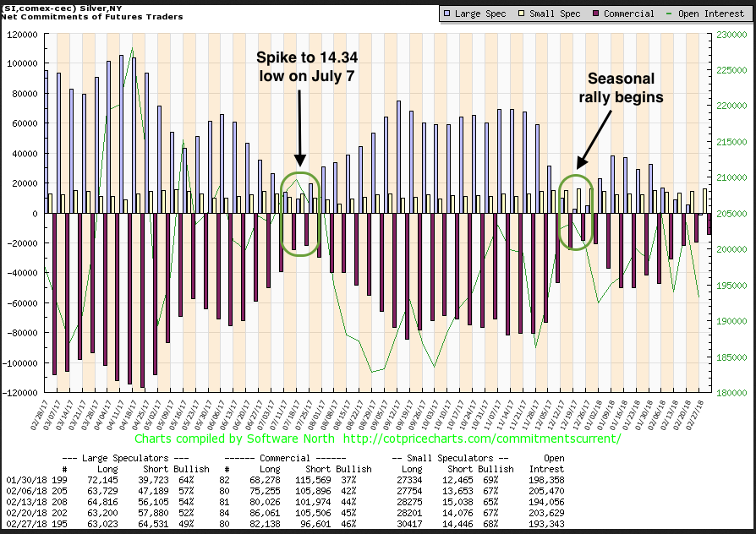The height and width of the screenshot is (534, 756).
Task: Click the Small Spec legend color box
Action: pos(522,14)
